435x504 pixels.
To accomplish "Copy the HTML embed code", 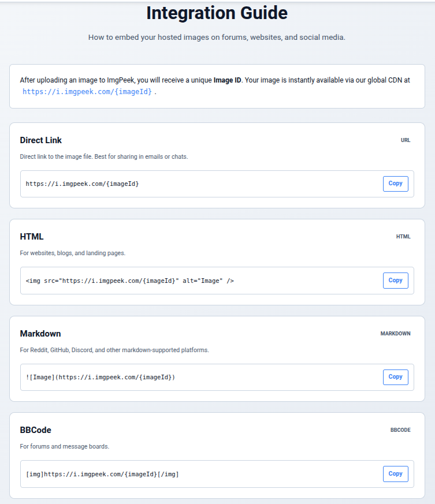I will pyautogui.click(x=395, y=280).
